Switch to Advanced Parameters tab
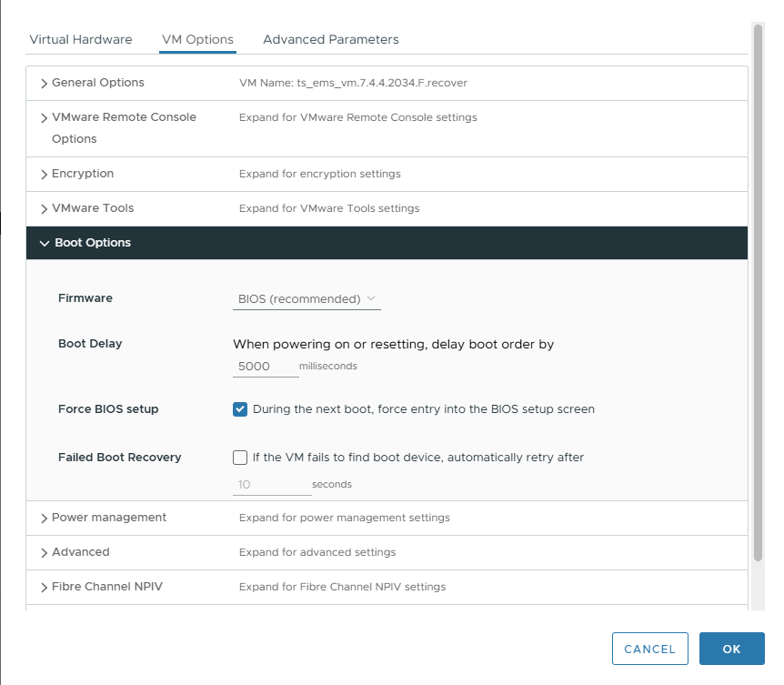Screen dimensions: 784x685 (x=330, y=39)
